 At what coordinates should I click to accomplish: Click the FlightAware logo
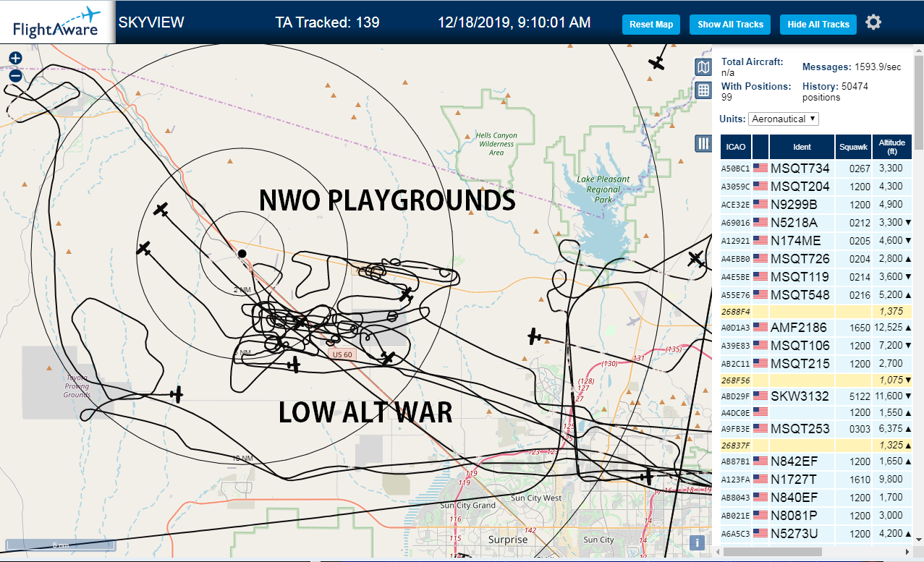pos(57,22)
